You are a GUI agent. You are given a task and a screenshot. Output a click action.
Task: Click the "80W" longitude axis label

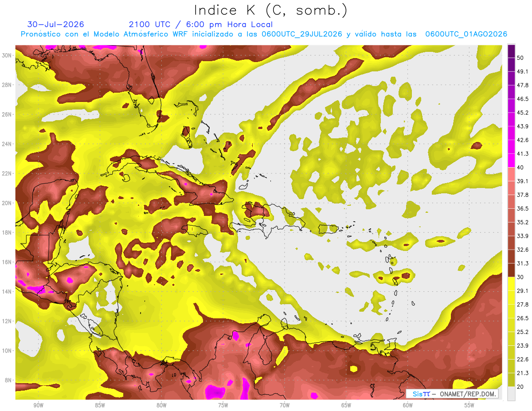click(161, 405)
